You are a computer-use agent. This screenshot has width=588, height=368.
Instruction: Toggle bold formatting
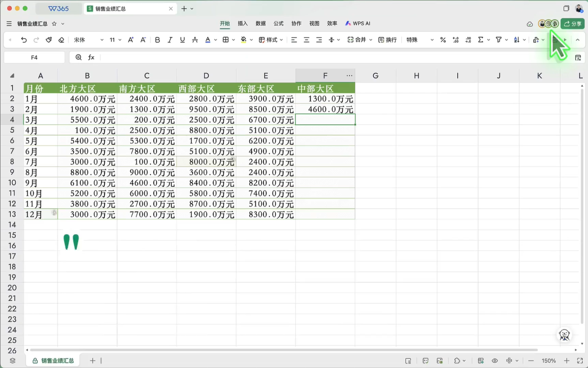click(157, 40)
